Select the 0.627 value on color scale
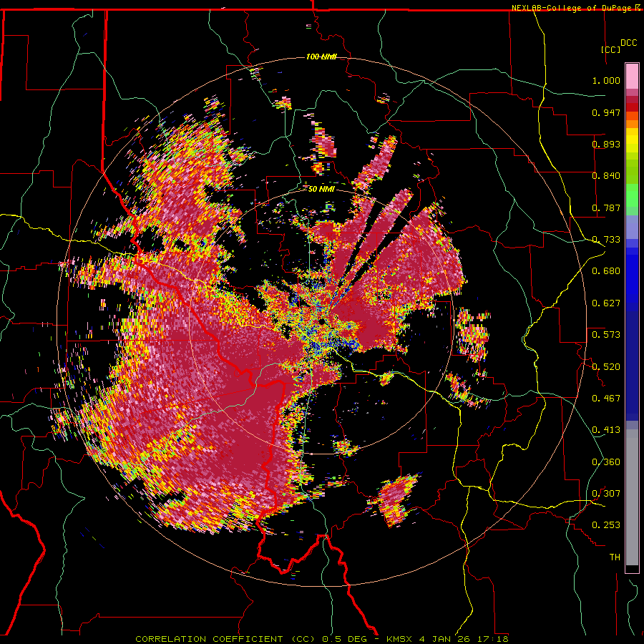 [x=606, y=303]
